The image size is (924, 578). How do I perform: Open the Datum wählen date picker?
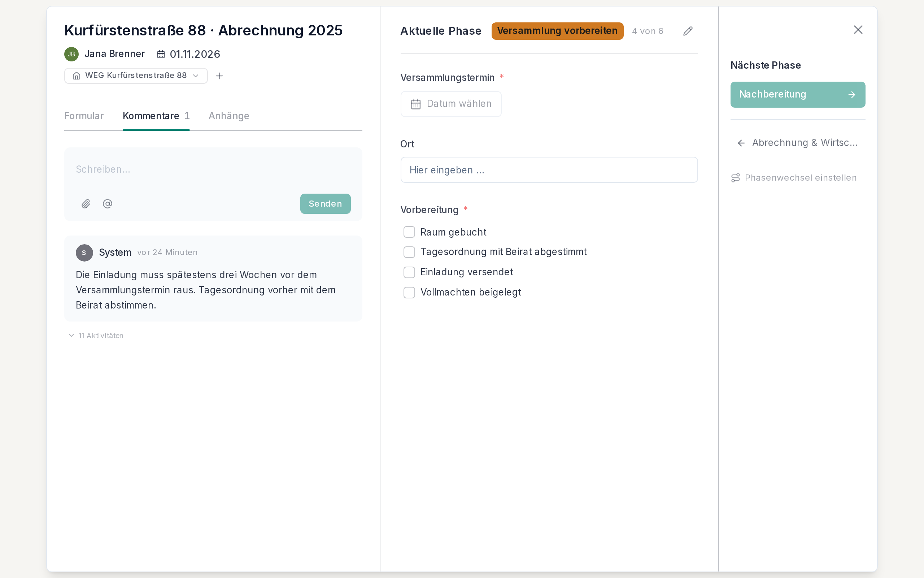pos(451,104)
